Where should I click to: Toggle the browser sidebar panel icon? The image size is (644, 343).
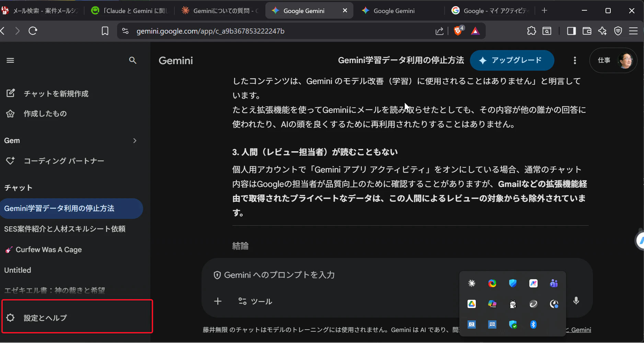(x=571, y=31)
